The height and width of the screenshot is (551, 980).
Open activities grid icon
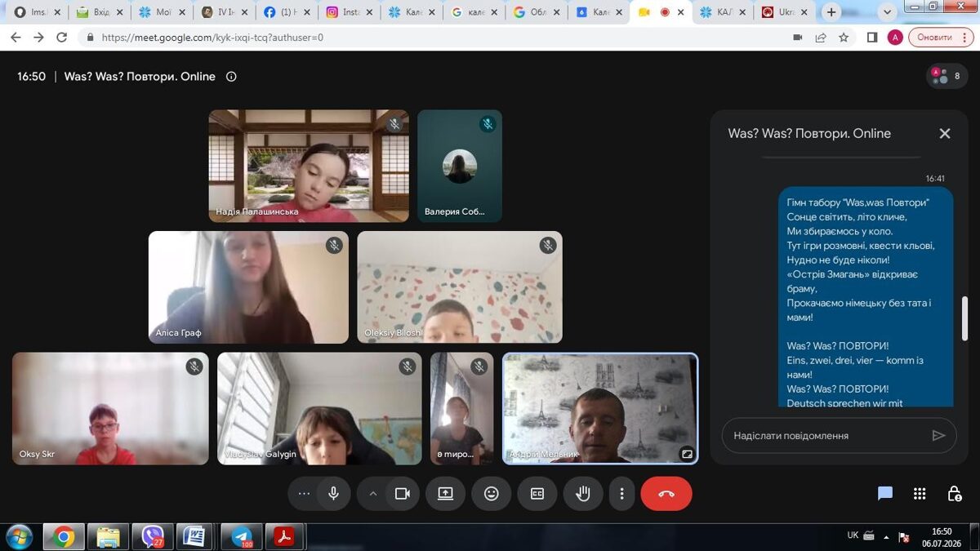click(920, 493)
